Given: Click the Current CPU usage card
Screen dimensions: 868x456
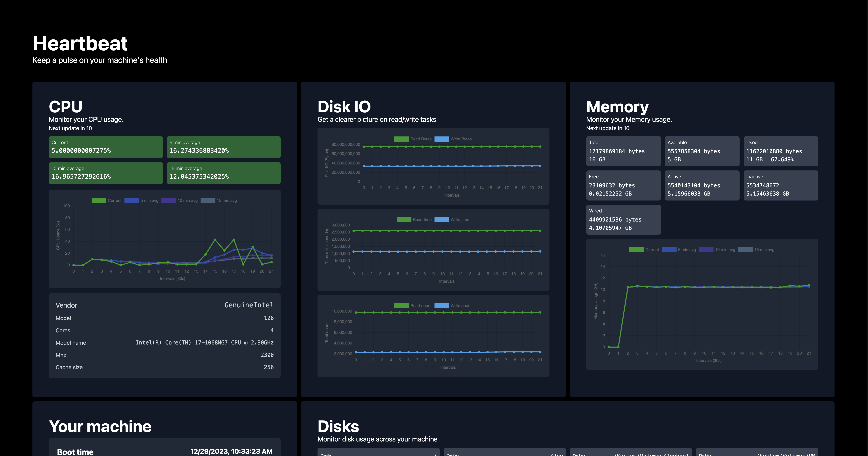Looking at the screenshot, I should [105, 147].
